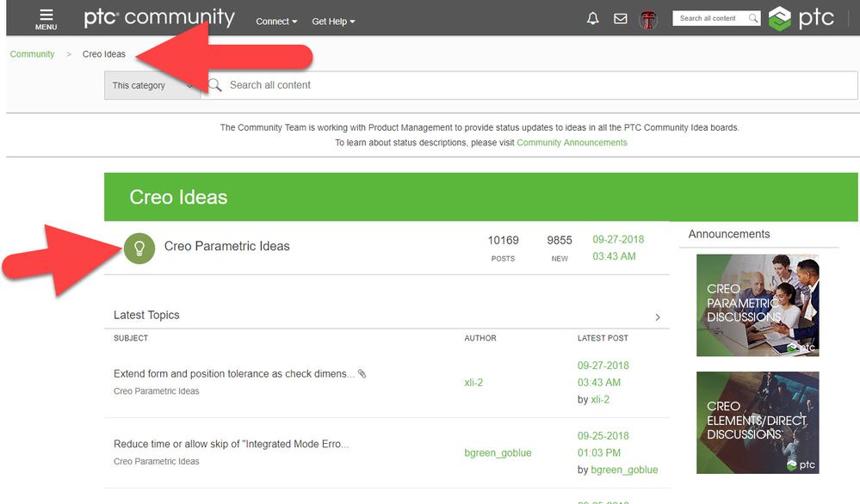Open the user profile avatar

pos(648,20)
